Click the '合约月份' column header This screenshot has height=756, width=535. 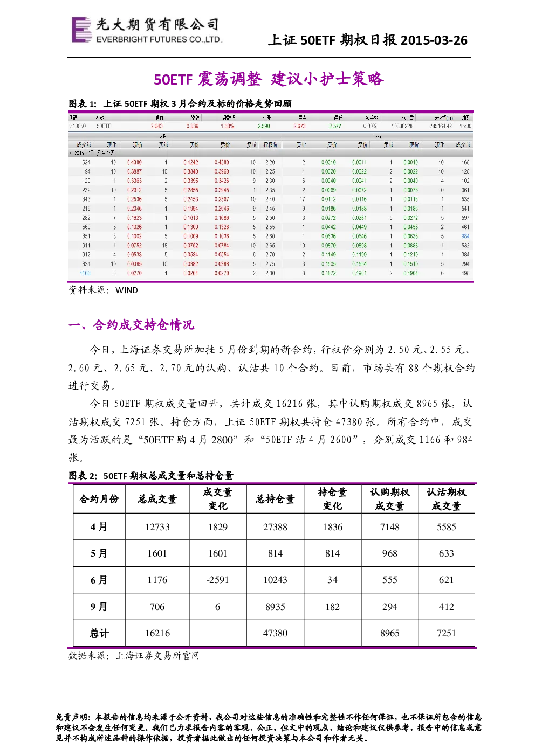(x=99, y=499)
